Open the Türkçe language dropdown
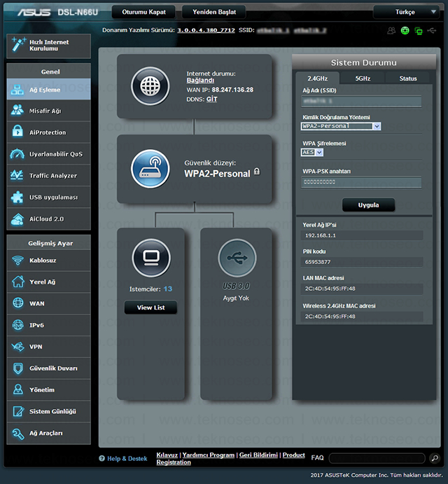The image size is (448, 484). (x=406, y=12)
